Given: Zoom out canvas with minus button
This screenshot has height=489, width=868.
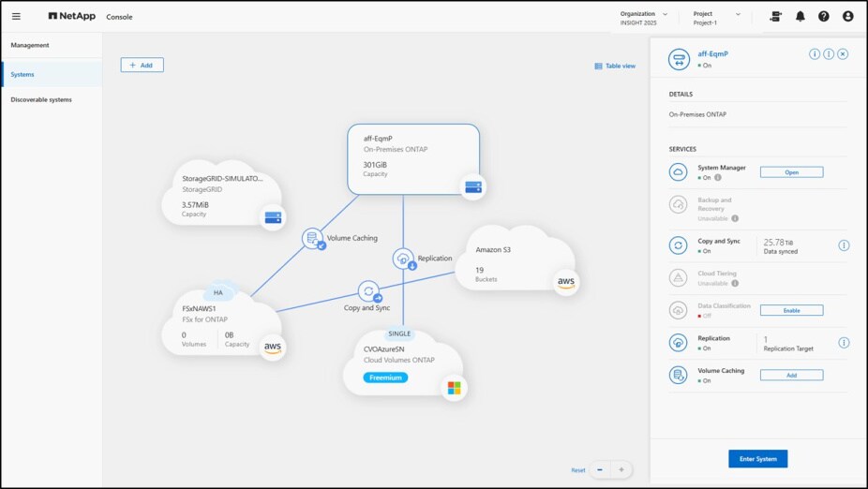Looking at the screenshot, I should 600,469.
